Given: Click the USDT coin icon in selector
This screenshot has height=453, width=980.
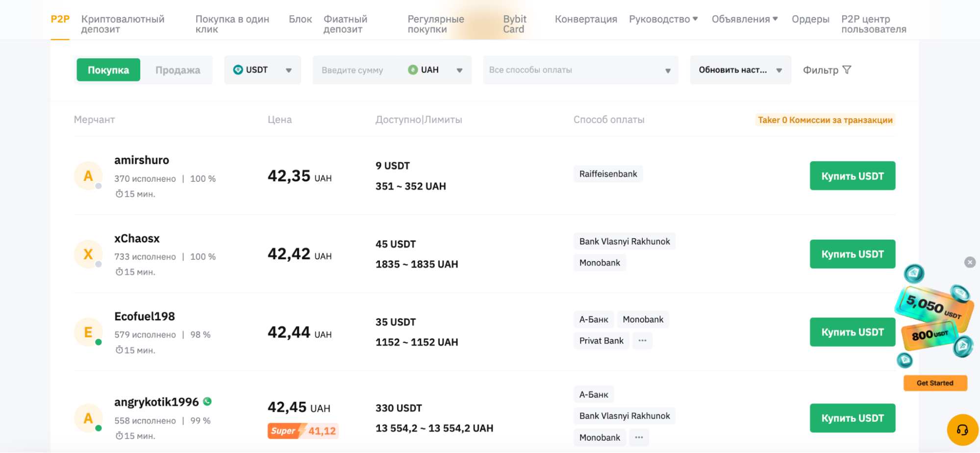Looking at the screenshot, I should coord(238,70).
